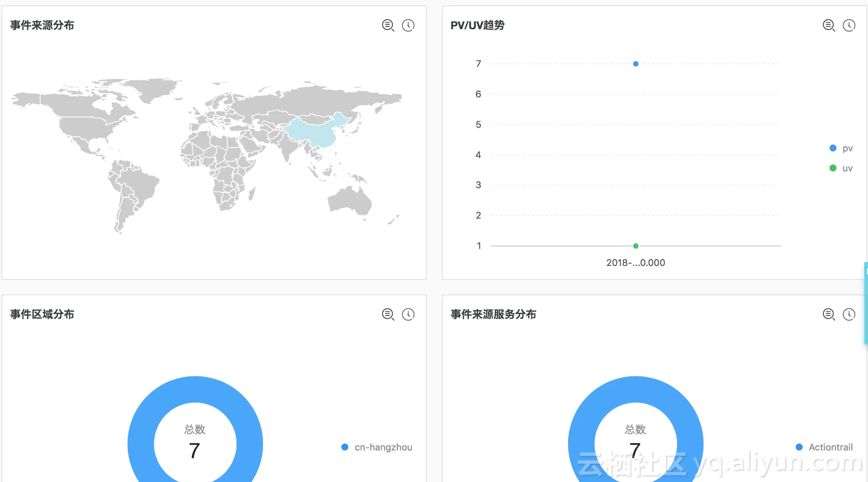868x482 pixels.
Task: Open the time selector on the PV/UV趋势 panel
Action: [x=849, y=25]
